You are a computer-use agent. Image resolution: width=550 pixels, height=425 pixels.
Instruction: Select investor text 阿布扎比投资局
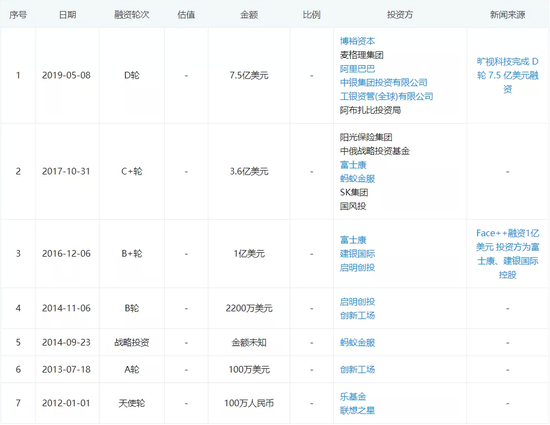(370, 110)
